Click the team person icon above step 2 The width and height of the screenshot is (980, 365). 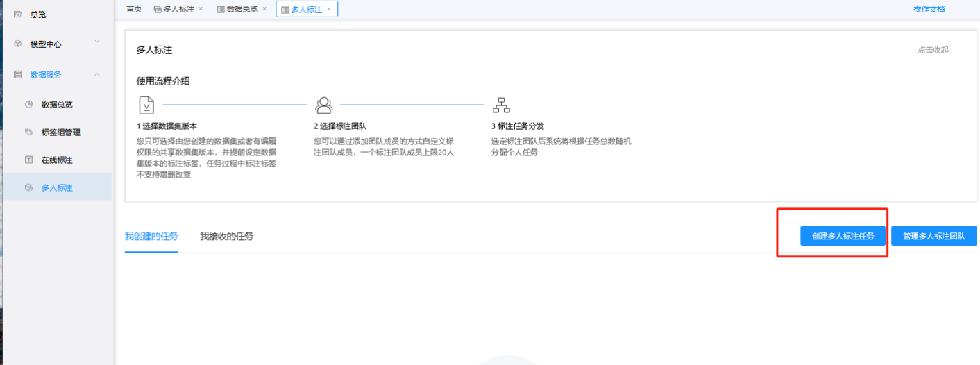[323, 105]
